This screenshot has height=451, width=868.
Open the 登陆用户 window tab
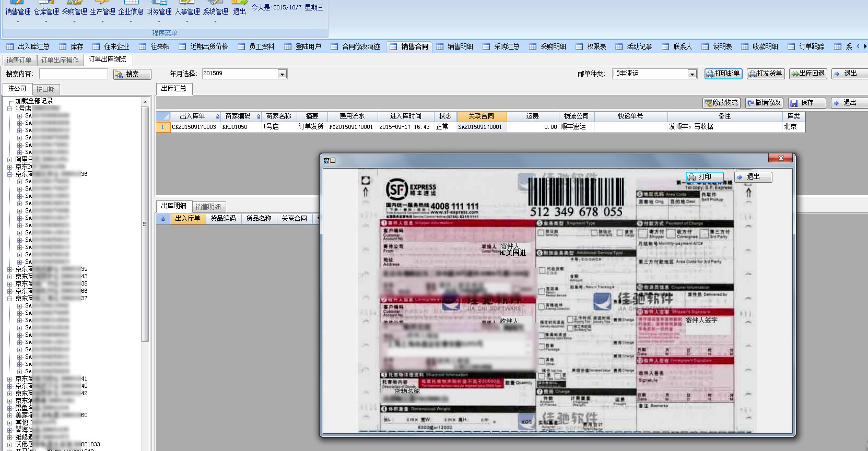tap(303, 46)
